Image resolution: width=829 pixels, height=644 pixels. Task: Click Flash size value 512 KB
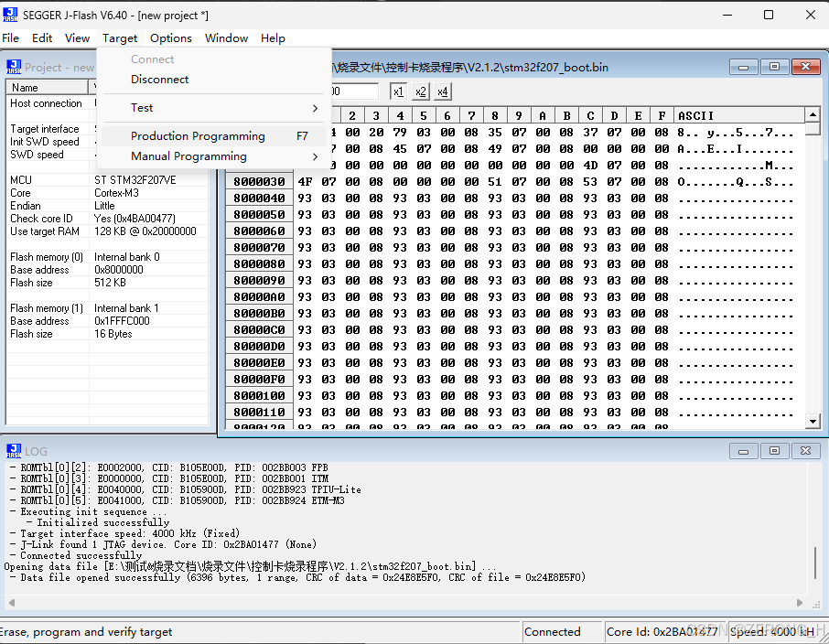110,283
